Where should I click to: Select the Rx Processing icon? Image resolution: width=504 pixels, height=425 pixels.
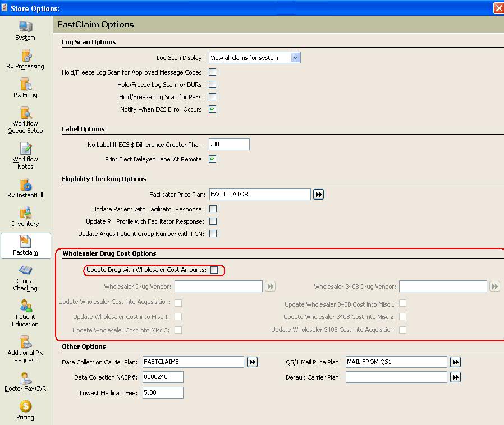26,55
